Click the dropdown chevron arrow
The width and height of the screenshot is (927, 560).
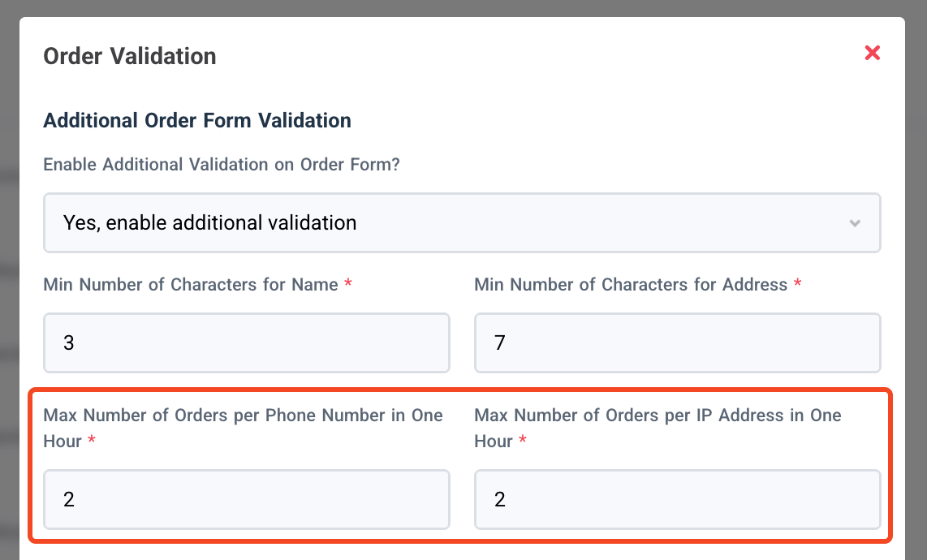(854, 222)
